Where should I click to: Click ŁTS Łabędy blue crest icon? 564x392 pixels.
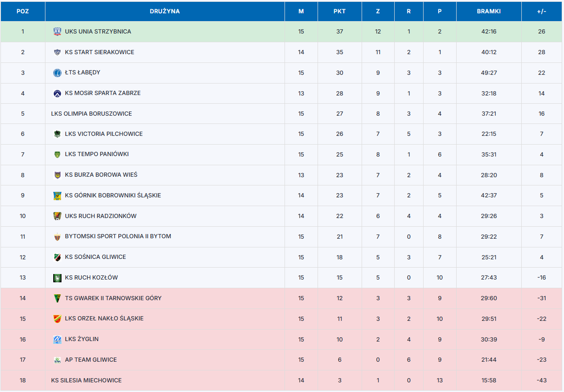[57, 73]
